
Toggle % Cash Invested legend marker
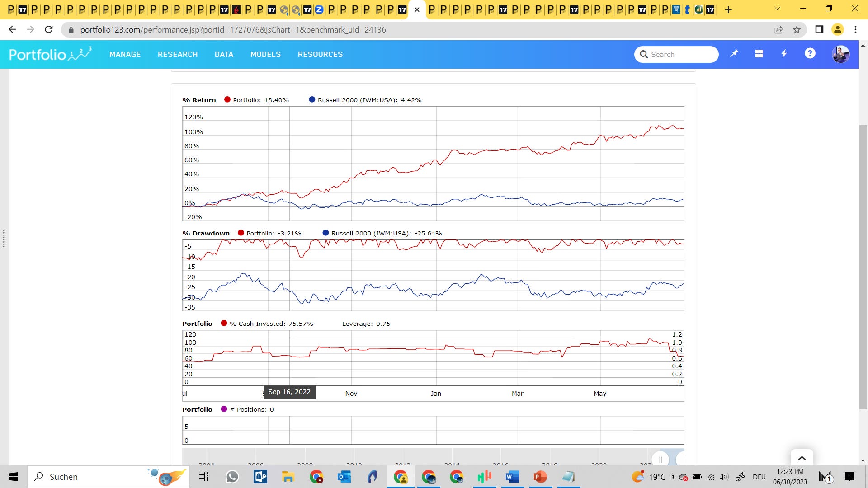click(224, 324)
